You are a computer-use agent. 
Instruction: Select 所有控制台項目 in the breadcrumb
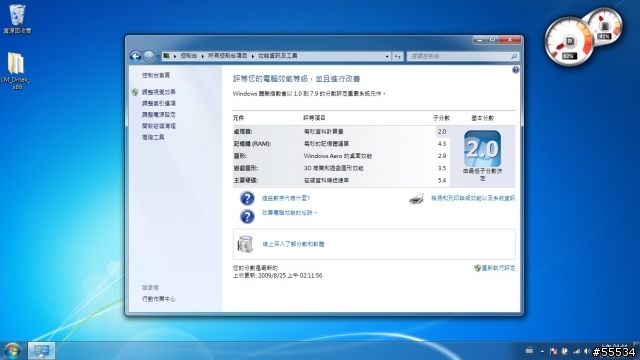[x=227, y=56]
